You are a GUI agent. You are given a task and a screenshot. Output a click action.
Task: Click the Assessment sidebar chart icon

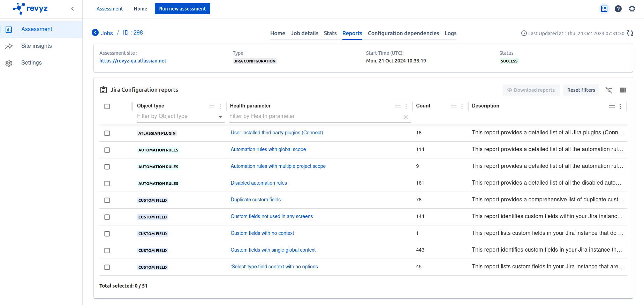9,30
